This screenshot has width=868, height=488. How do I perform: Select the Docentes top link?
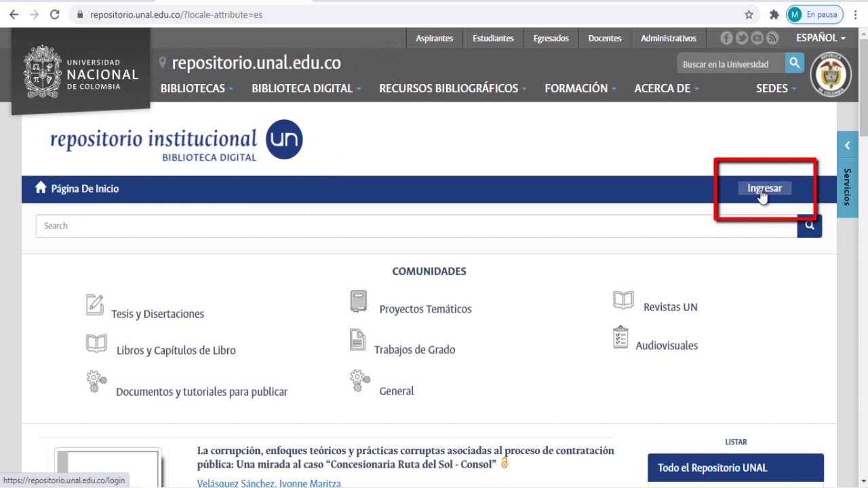(605, 38)
